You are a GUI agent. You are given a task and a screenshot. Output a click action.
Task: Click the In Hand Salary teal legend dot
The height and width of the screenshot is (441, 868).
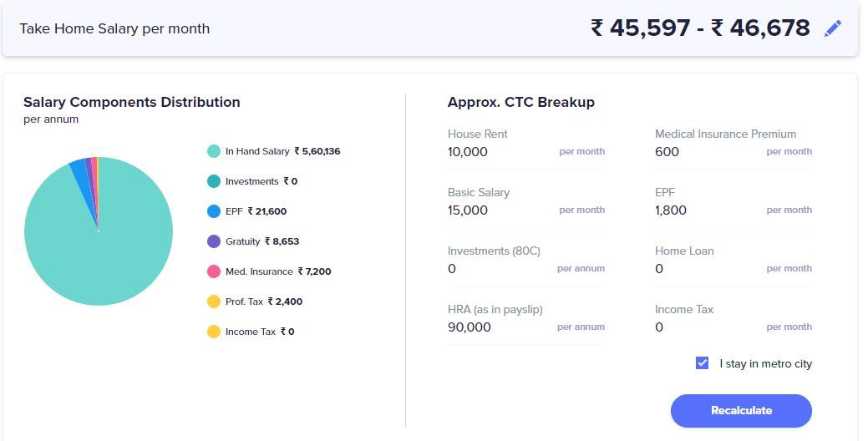[x=214, y=151]
